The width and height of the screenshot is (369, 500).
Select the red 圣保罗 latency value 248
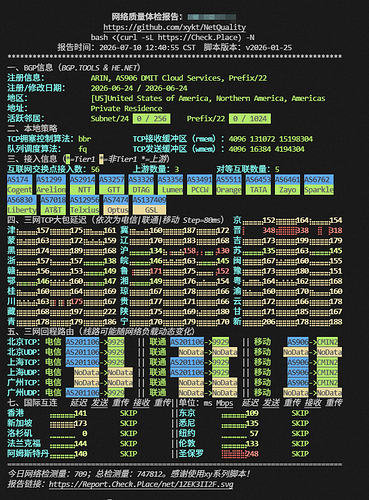pos(252,454)
